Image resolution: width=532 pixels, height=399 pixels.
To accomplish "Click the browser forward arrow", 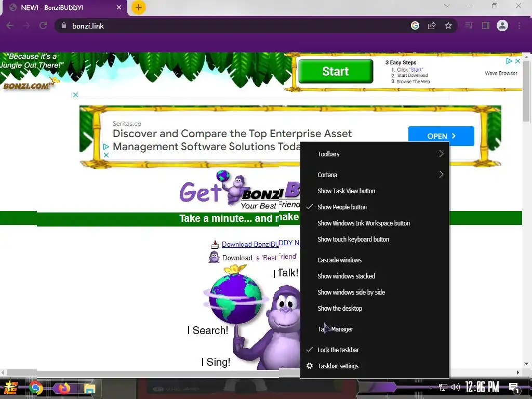I will click(26, 26).
